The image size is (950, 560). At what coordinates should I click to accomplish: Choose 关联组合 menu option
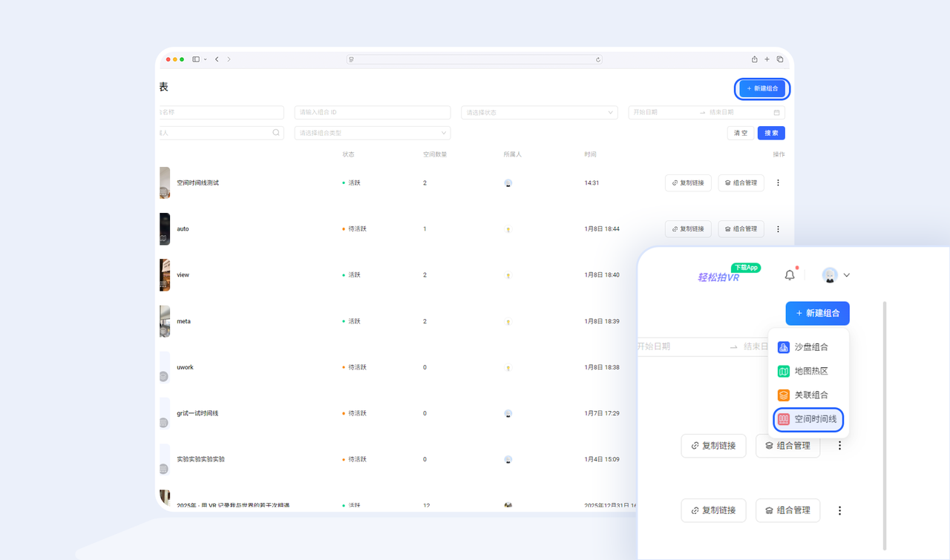[x=810, y=395]
